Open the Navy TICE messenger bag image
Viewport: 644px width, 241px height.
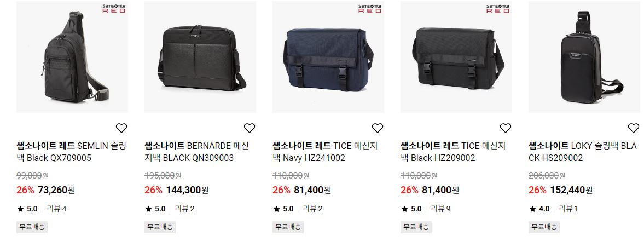pos(328,57)
